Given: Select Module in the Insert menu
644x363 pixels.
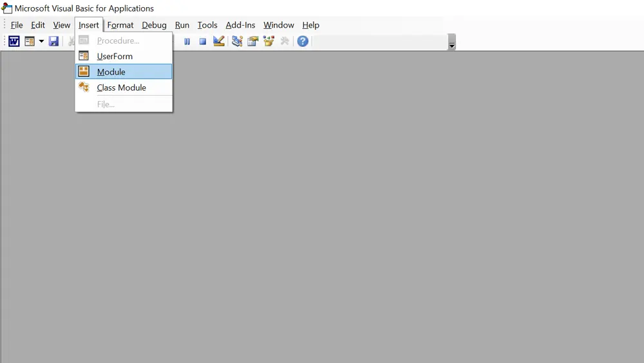Looking at the screenshot, I should (x=124, y=72).
